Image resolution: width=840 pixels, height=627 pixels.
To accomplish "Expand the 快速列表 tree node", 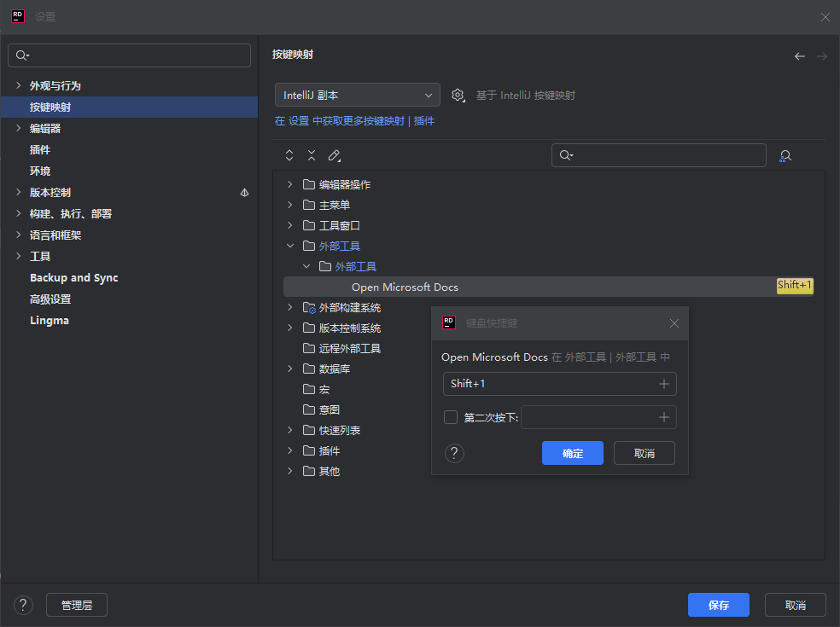I will coord(290,430).
